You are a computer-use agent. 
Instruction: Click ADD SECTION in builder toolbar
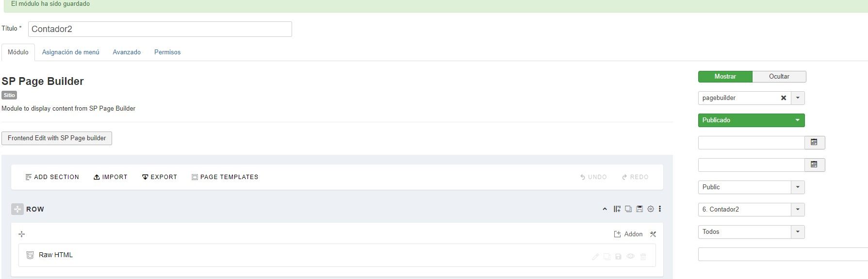(52, 177)
